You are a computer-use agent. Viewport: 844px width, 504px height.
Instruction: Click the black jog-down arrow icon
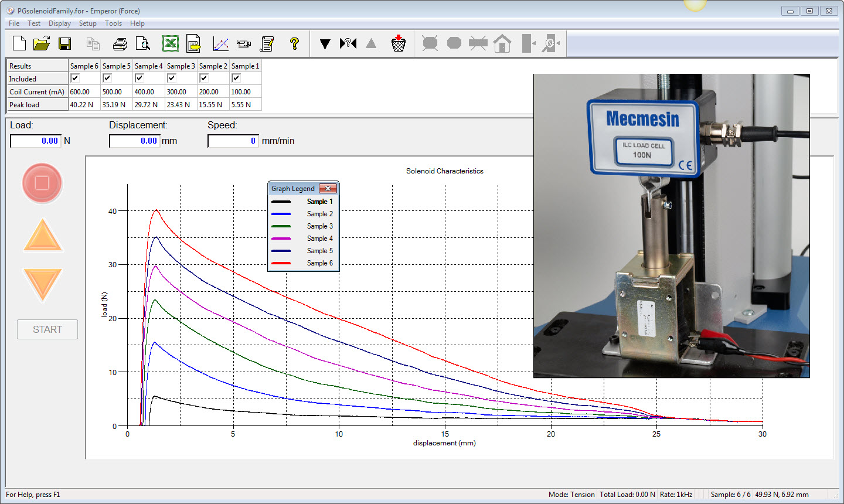[x=325, y=43]
